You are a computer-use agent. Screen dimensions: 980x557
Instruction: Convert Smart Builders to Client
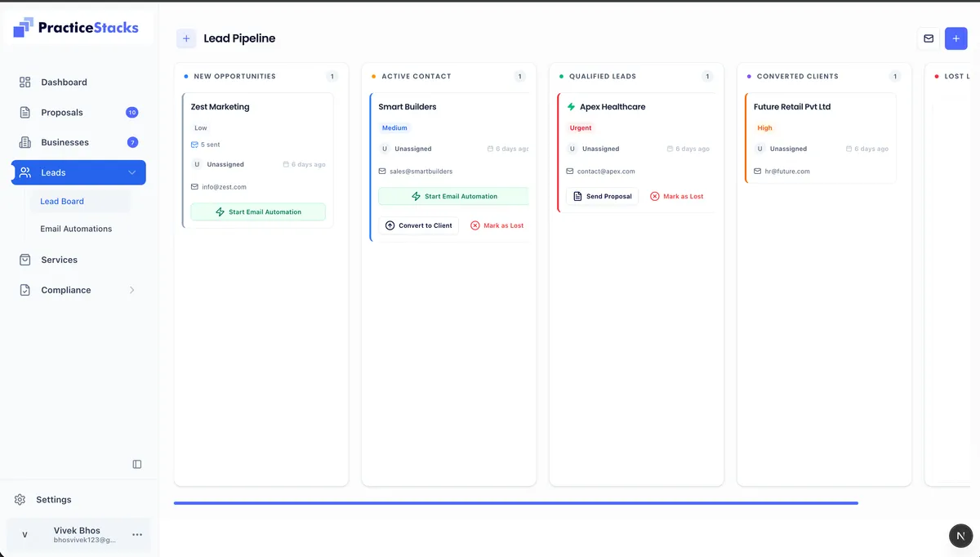[419, 225]
